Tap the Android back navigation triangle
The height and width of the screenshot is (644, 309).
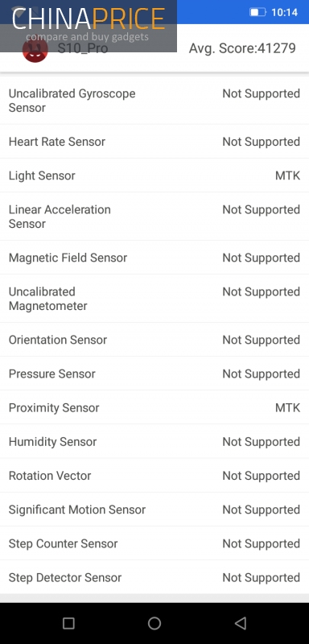[x=241, y=623]
